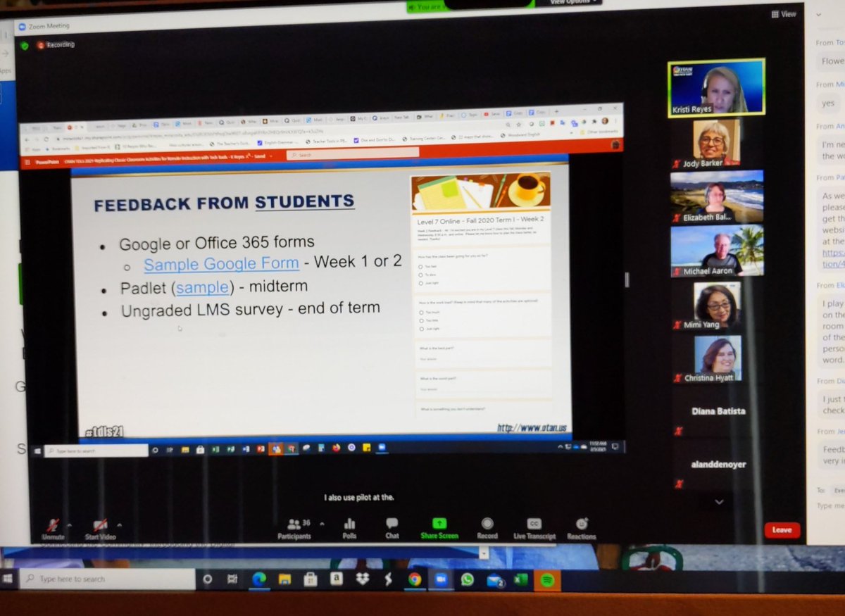Select Kristi Reyes video thumbnail
This screenshot has height=616, width=845.
[x=716, y=87]
